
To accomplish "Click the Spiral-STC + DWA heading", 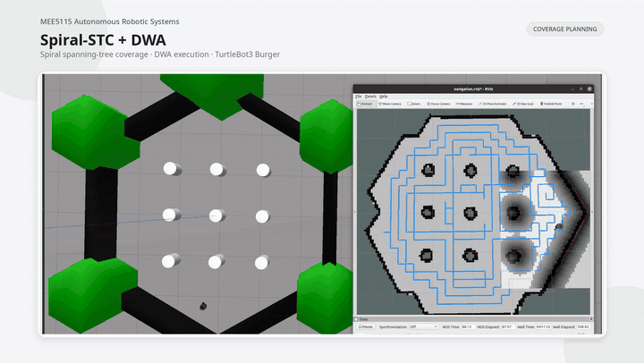I will pos(103,40).
